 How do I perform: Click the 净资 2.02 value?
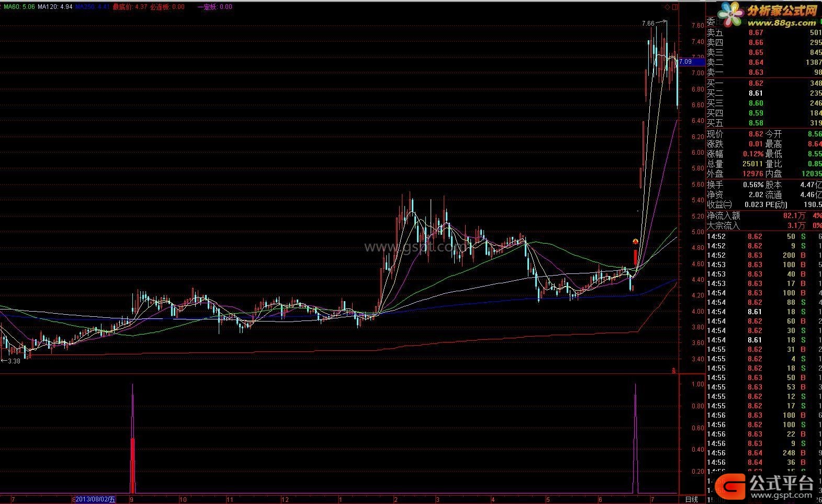[x=756, y=194]
